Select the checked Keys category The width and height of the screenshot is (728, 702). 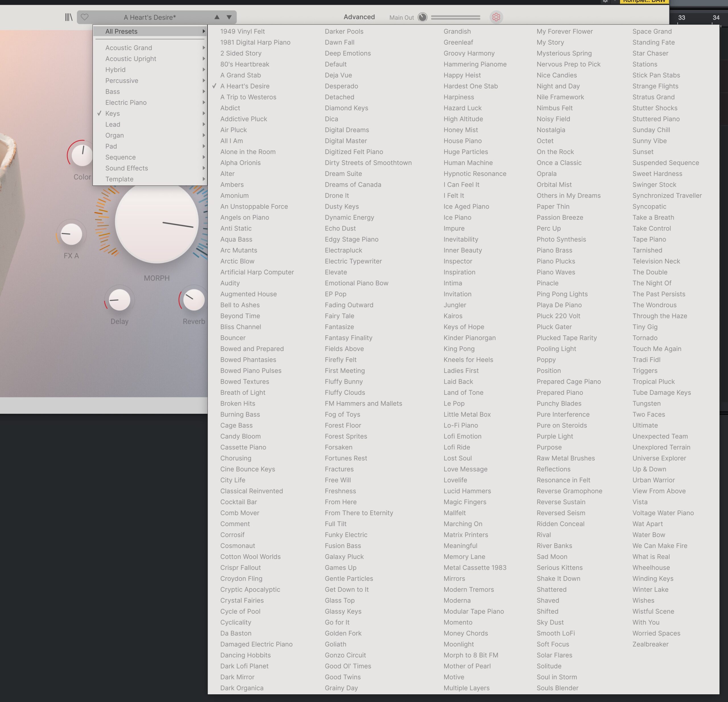pos(113,114)
